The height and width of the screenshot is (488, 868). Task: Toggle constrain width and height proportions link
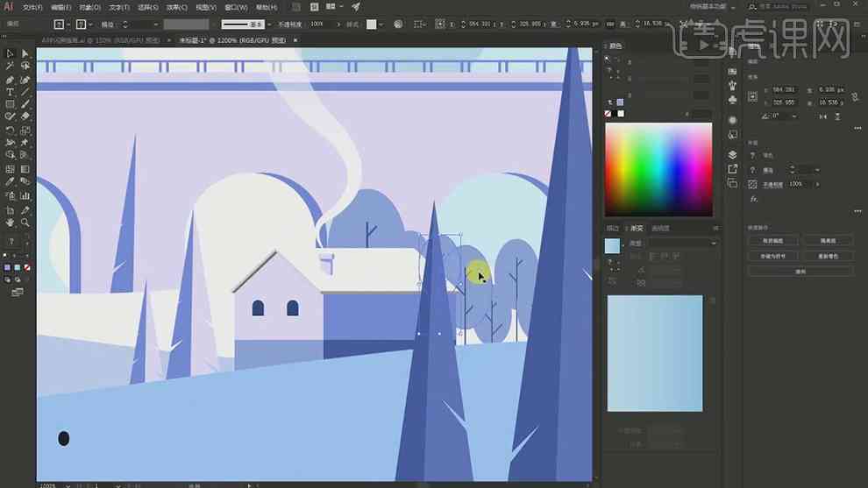pos(855,96)
